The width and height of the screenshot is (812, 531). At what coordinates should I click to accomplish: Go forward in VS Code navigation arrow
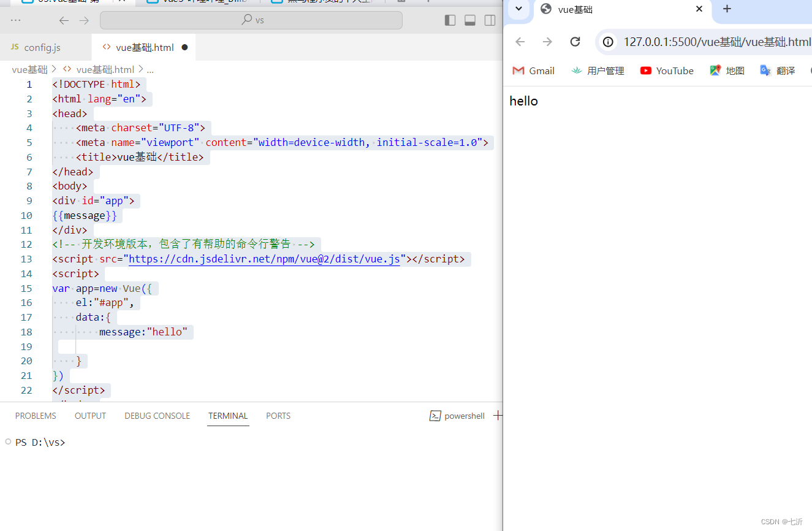85,20
